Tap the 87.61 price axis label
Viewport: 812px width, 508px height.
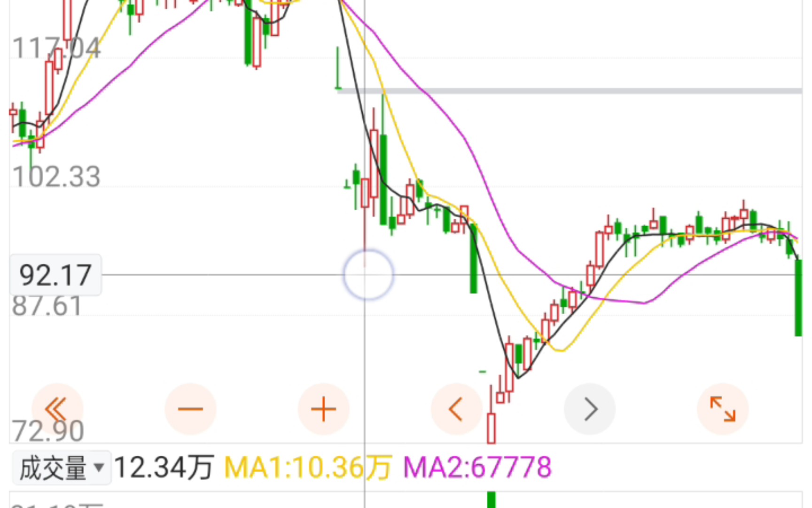click(x=47, y=306)
